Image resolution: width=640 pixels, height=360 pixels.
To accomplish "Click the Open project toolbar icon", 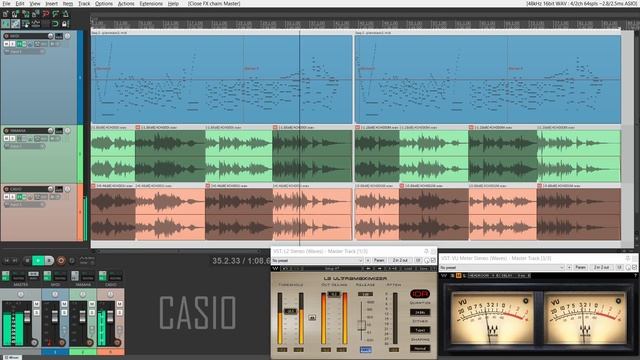I will click(x=15, y=13).
